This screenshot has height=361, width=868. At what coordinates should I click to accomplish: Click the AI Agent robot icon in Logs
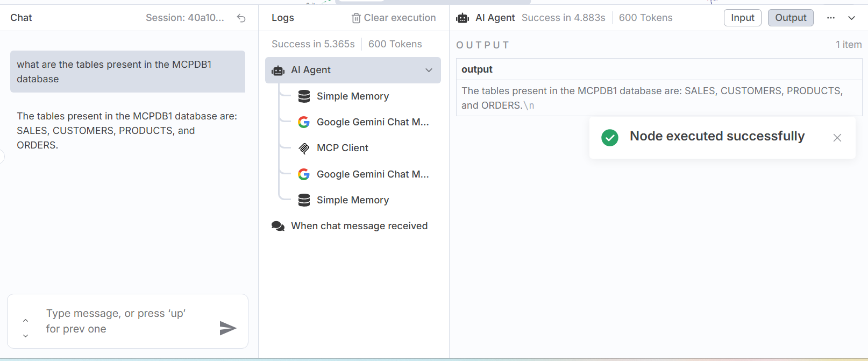tap(278, 70)
